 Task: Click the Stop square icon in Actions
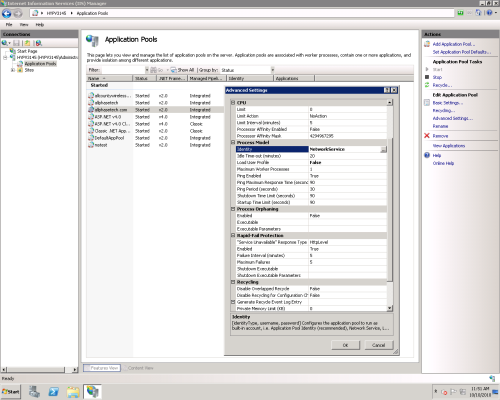click(427, 77)
